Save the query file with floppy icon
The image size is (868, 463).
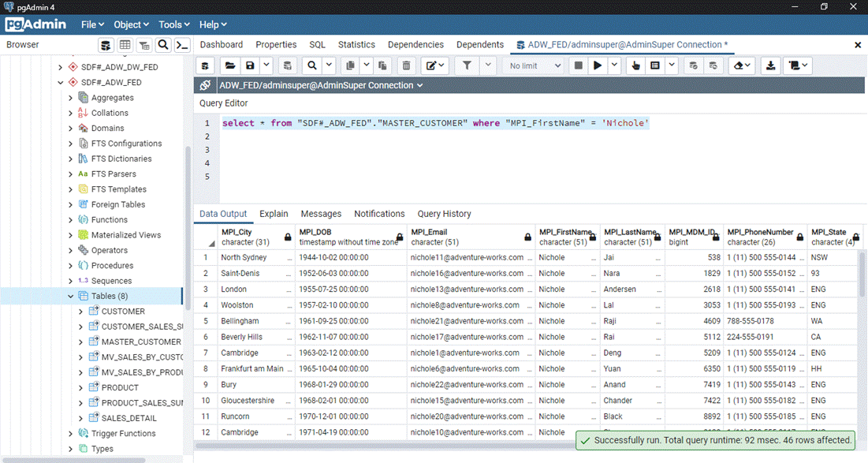click(x=250, y=65)
